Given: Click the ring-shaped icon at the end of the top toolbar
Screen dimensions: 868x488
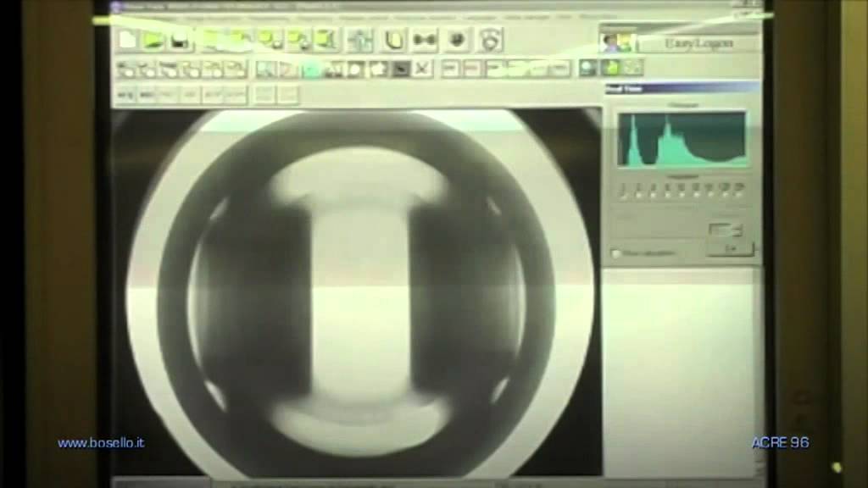Looking at the screenshot, I should click(490, 41).
